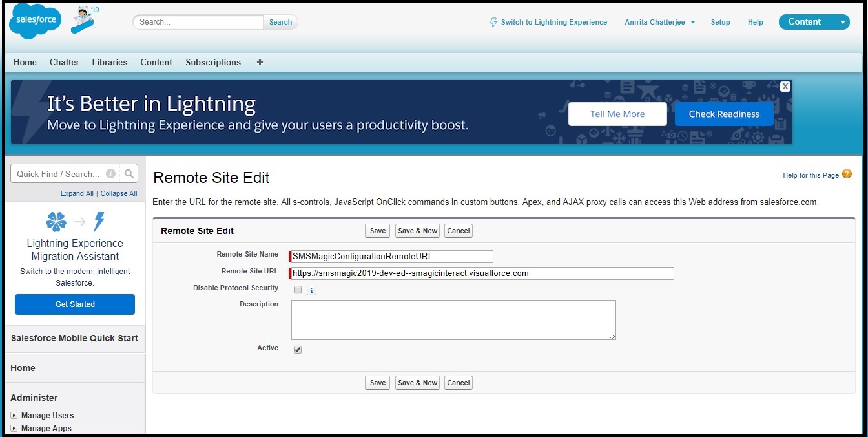Click the Save button above the form fields

[378, 231]
